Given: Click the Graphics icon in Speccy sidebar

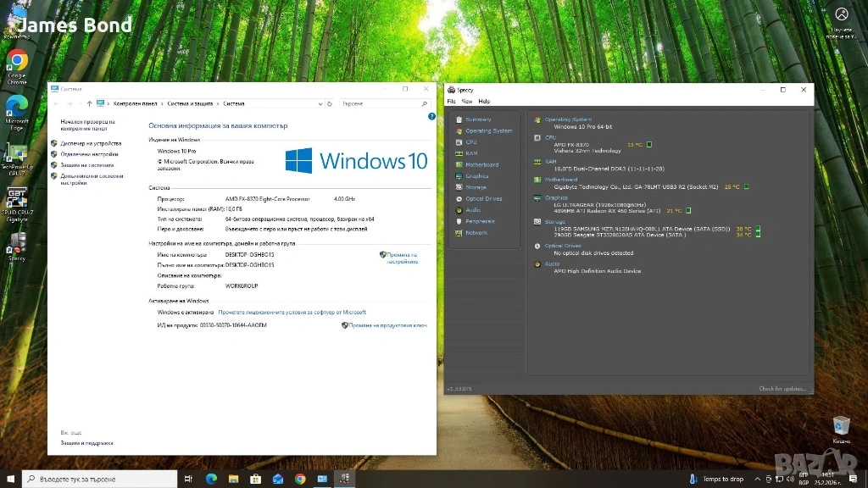Looking at the screenshot, I should click(x=459, y=176).
